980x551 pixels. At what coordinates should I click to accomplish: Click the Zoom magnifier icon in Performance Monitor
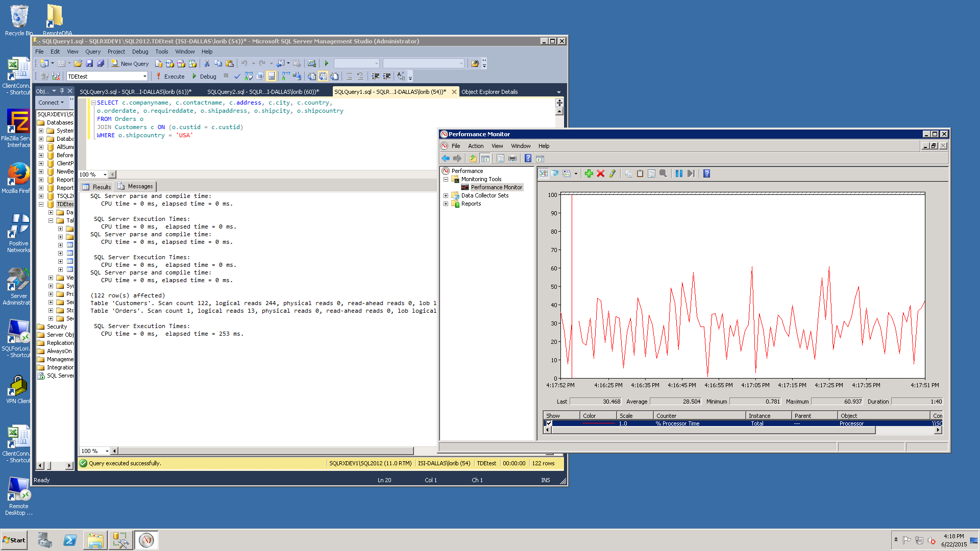[663, 173]
